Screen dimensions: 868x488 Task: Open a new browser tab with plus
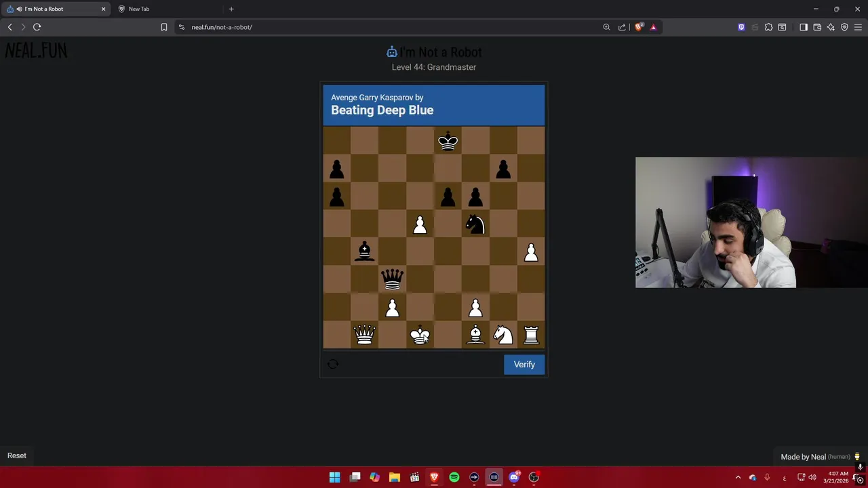[x=231, y=9]
